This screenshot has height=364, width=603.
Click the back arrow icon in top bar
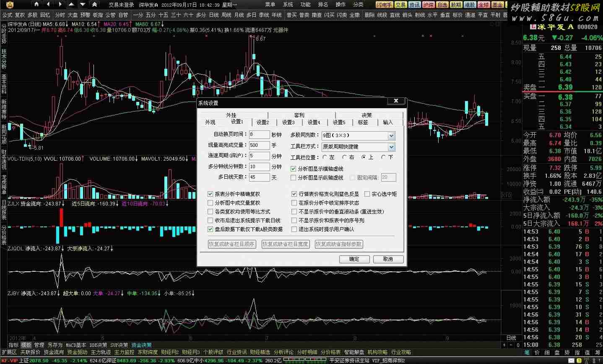(x=48, y=4)
